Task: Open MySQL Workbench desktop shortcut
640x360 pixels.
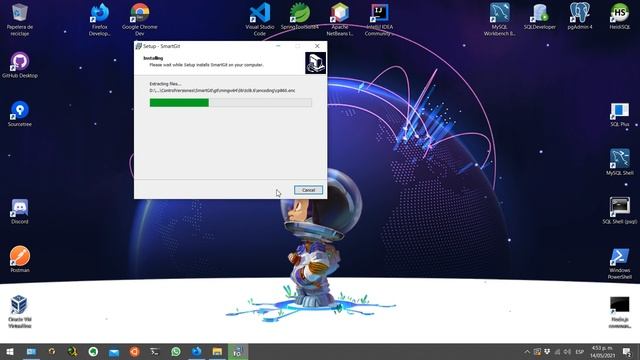Action: [500, 20]
